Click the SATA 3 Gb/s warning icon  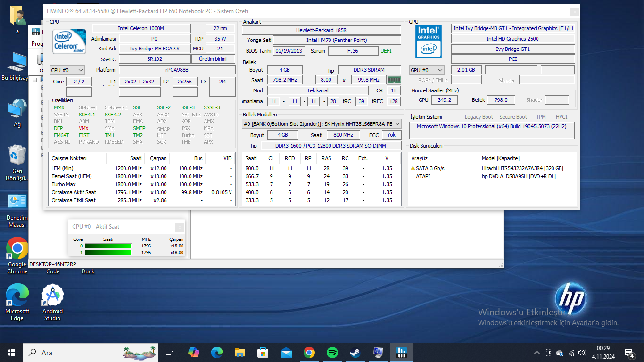413,168
